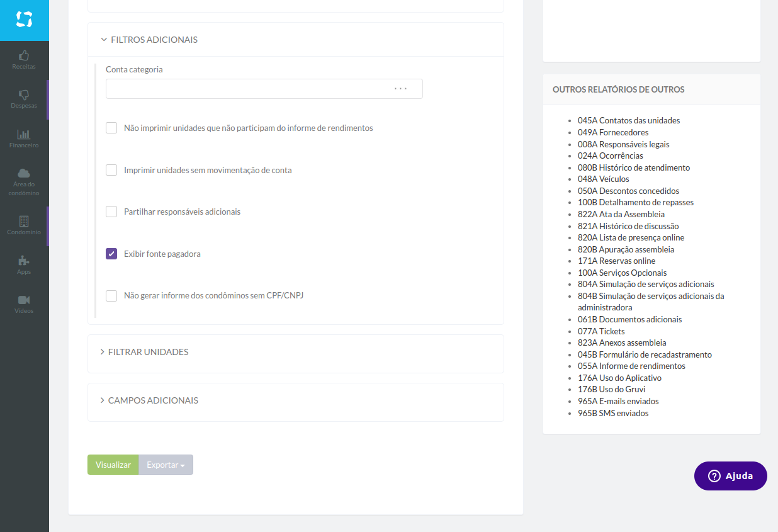Open report 821A Histórico de discussão

pyautogui.click(x=628, y=226)
